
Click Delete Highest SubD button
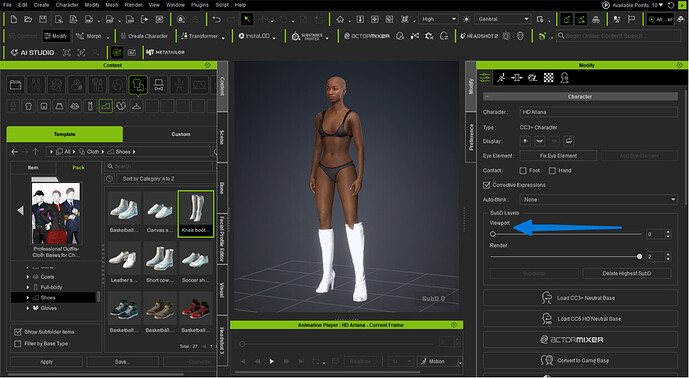click(627, 273)
